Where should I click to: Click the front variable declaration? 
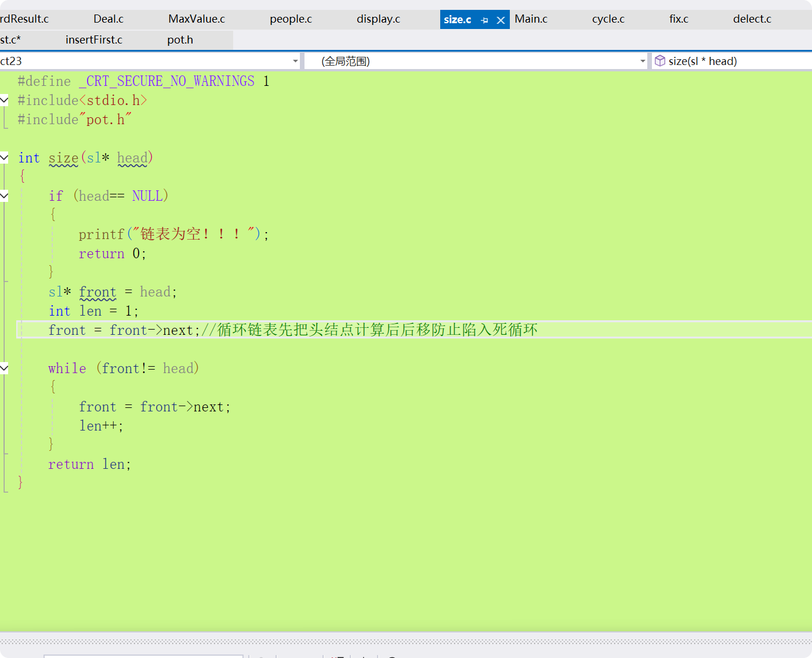coord(97,292)
